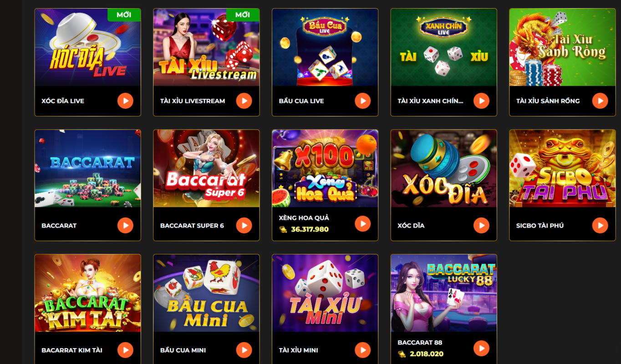The width and height of the screenshot is (621, 364).
Task: Start Baccarat Super 6 with its play button
Action: tap(244, 225)
